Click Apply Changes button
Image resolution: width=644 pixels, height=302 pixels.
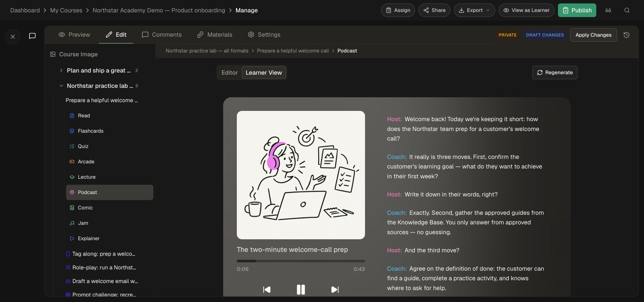593,35
